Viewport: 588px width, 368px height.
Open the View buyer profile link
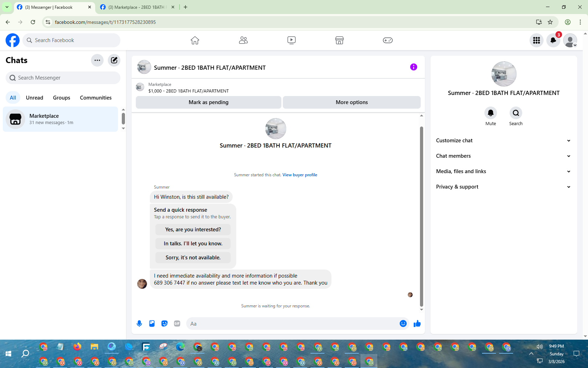pos(300,175)
